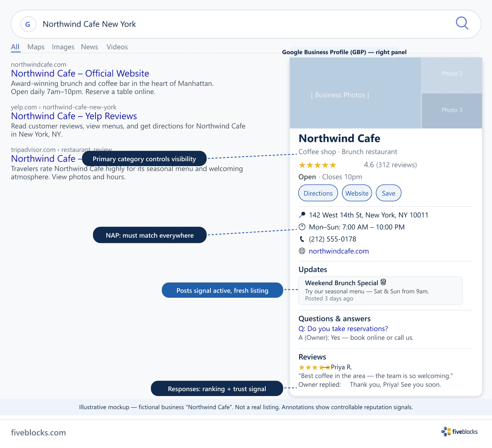Open question 'Do you take reservations?'
492x448 pixels.
point(343,329)
